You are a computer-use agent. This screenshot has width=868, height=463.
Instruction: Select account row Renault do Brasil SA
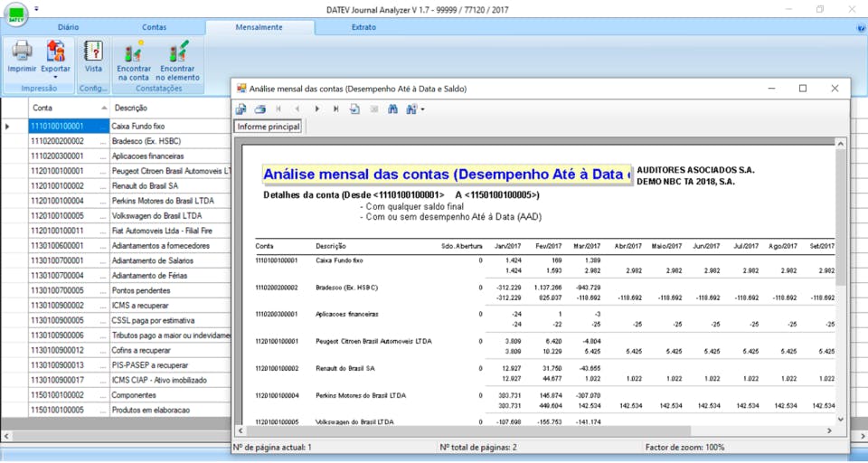pos(145,185)
